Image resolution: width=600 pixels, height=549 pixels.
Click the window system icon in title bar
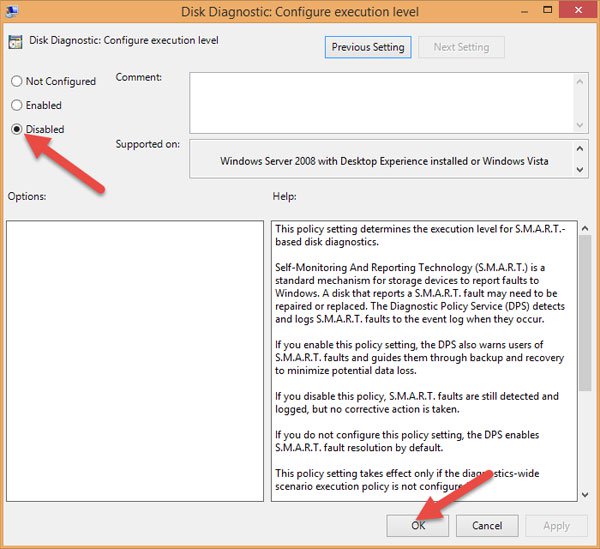(11, 11)
